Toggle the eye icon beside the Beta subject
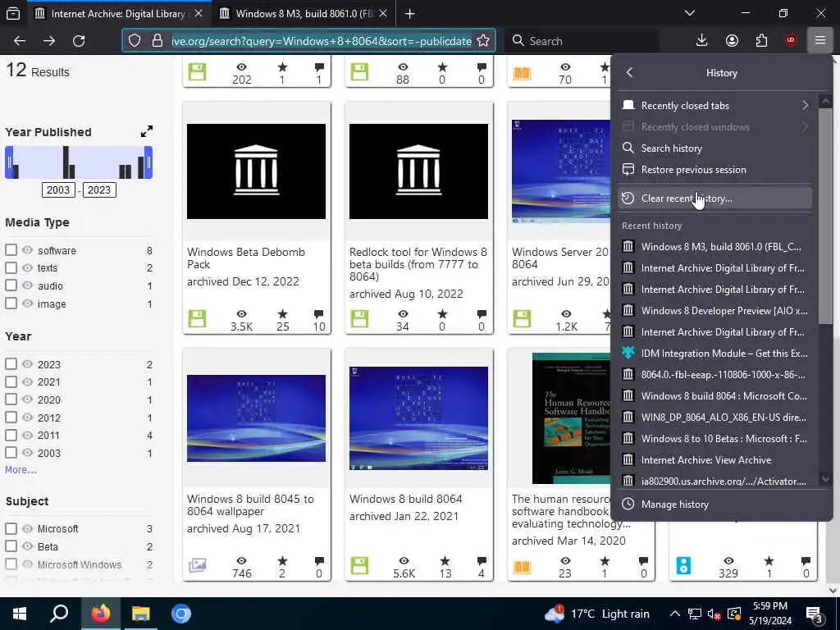840x630 pixels. point(28,546)
